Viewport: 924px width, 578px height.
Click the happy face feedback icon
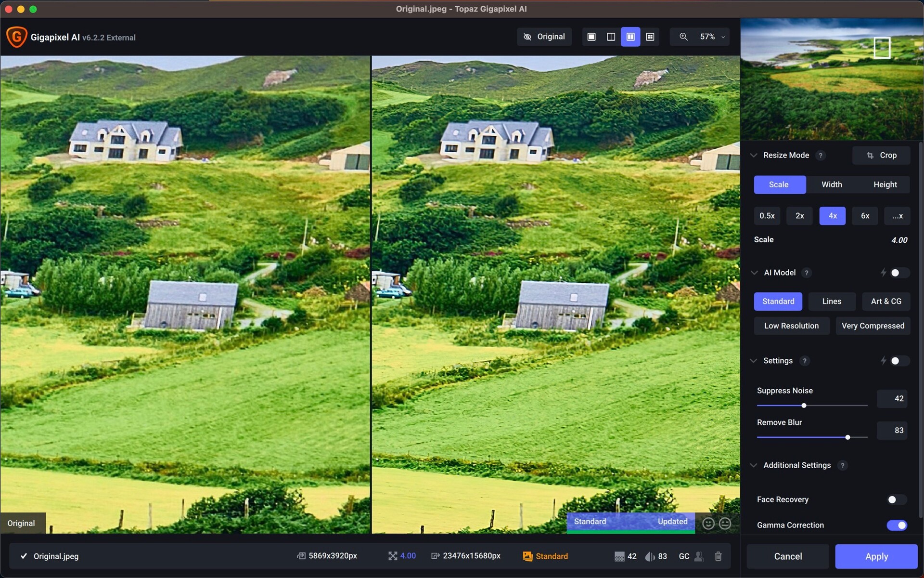(x=708, y=523)
